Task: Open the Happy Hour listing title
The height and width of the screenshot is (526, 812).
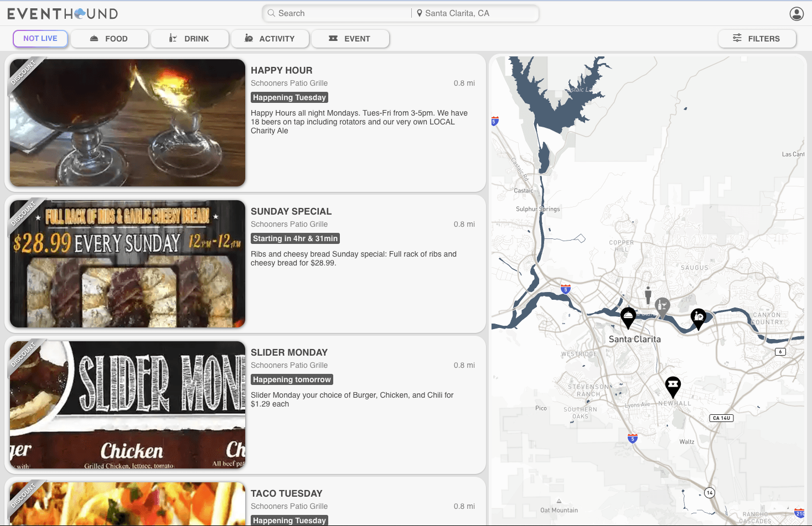Action: [x=281, y=70]
